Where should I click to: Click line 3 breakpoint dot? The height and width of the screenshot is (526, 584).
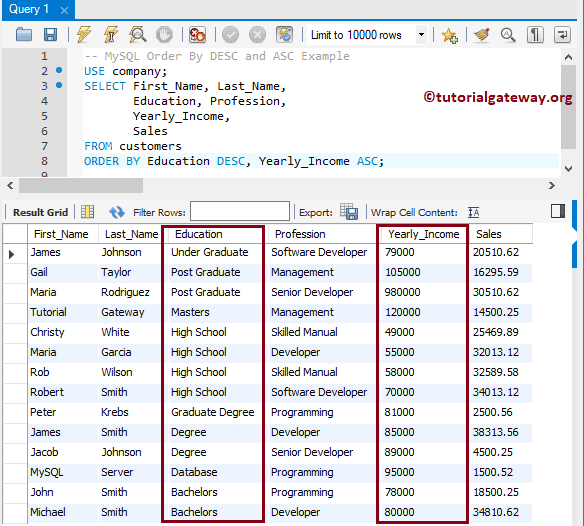click(59, 85)
